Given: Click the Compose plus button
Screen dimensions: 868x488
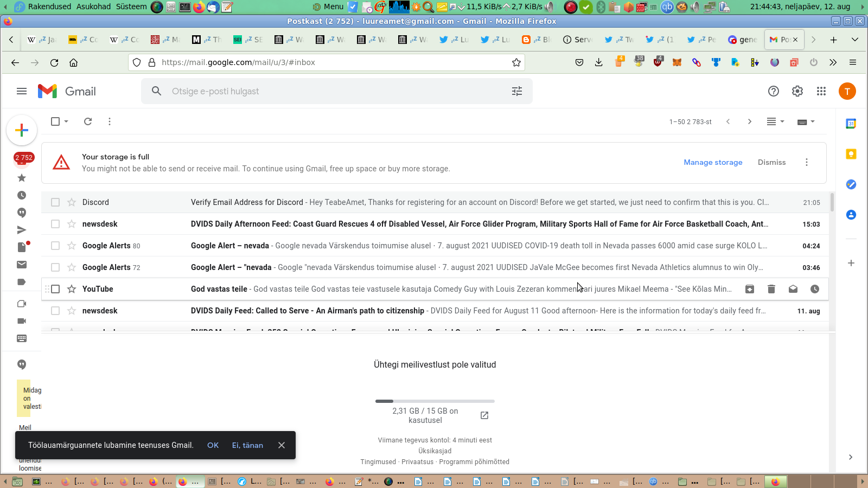Looking at the screenshot, I should 22,130.
